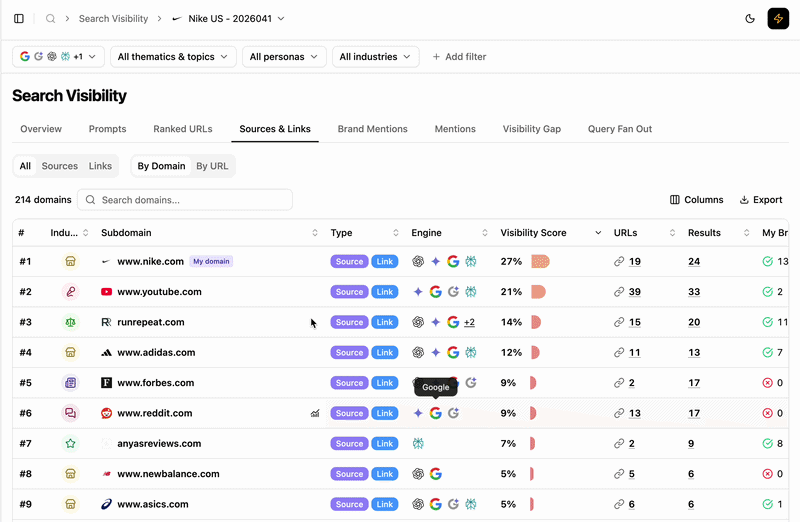Viewport: 800px width, 522px height.
Task: Click the Export button
Action: [761, 200]
